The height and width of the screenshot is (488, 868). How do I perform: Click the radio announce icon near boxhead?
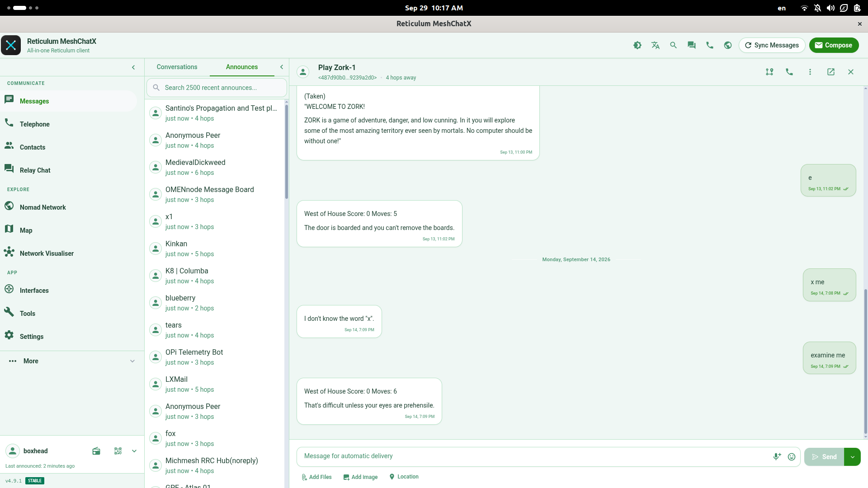click(x=96, y=451)
